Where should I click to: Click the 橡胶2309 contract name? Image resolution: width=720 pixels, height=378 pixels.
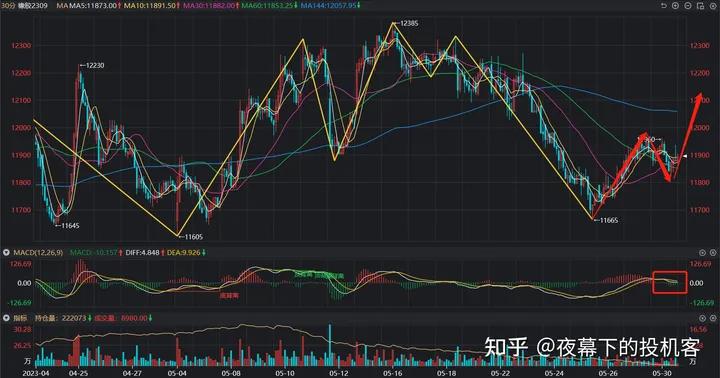(x=32, y=6)
